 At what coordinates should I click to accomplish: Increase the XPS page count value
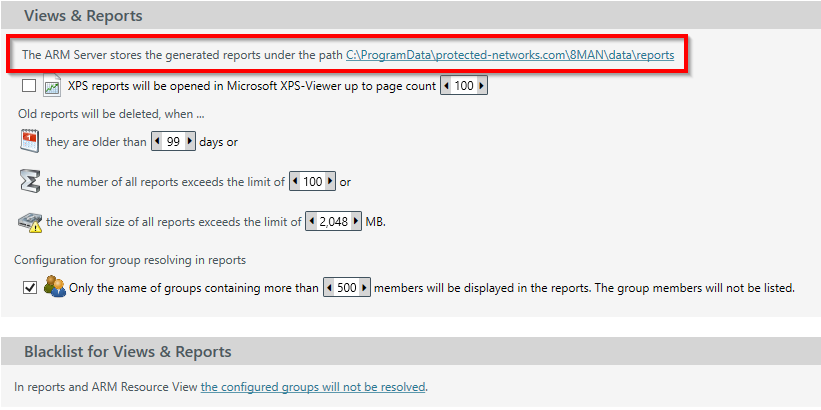482,87
